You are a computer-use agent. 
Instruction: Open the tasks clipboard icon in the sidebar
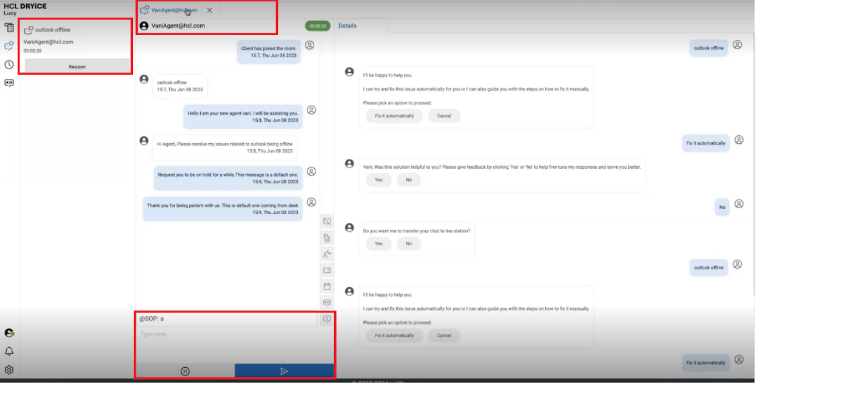click(8, 27)
